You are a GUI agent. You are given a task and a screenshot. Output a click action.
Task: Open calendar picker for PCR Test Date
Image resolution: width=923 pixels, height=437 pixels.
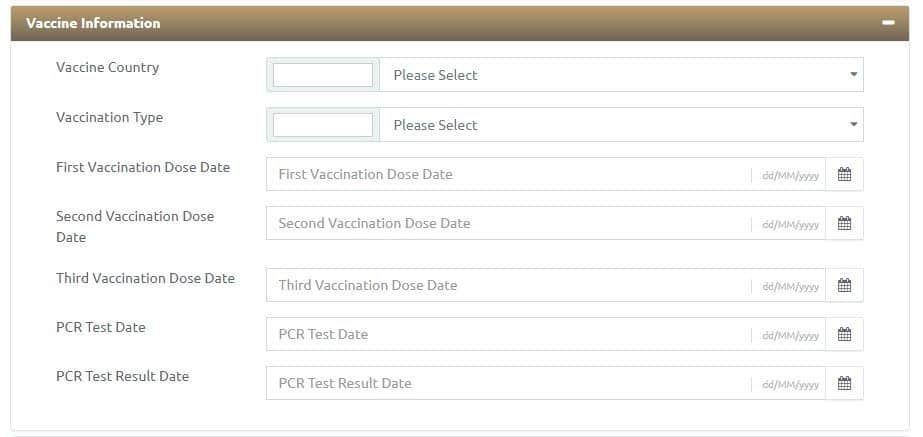pyautogui.click(x=844, y=334)
